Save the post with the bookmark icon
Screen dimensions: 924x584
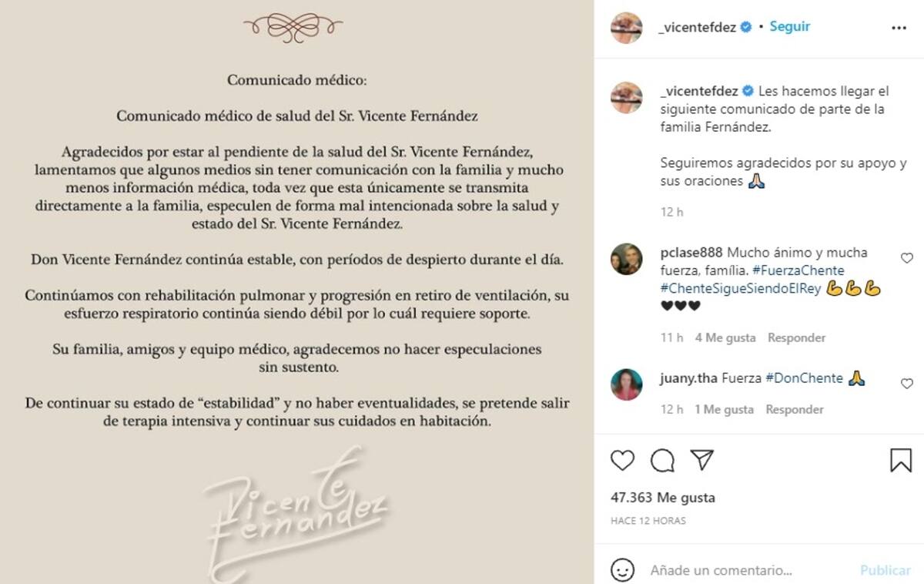point(901,461)
